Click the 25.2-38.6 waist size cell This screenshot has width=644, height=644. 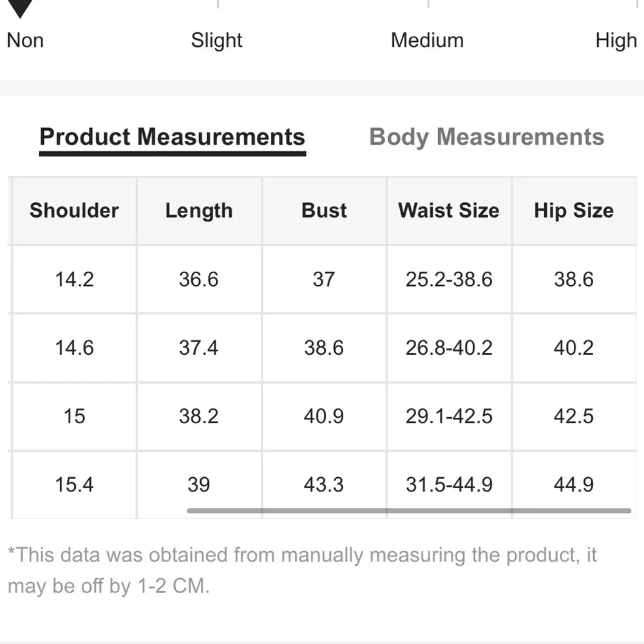point(449,279)
